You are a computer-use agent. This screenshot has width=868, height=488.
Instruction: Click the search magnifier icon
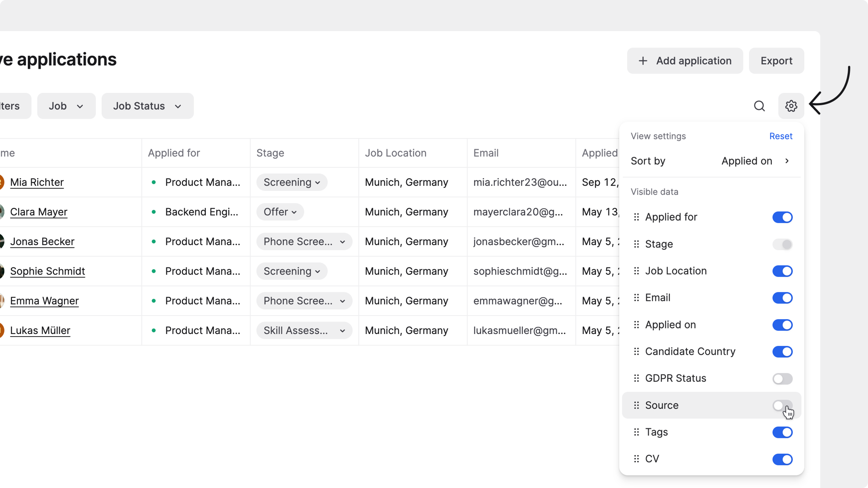tap(759, 106)
